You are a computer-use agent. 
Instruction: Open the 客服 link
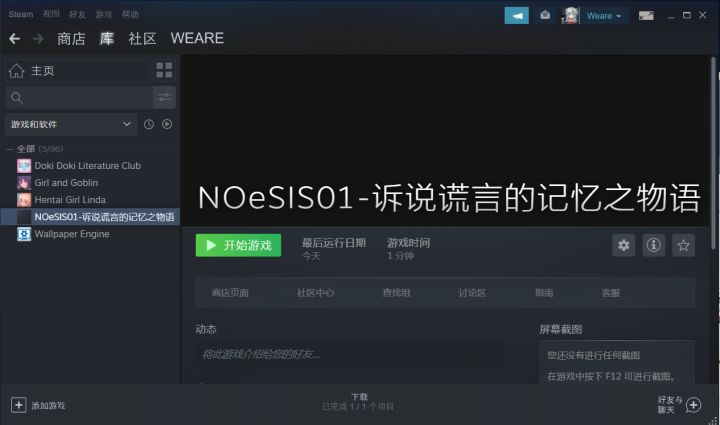pos(611,293)
